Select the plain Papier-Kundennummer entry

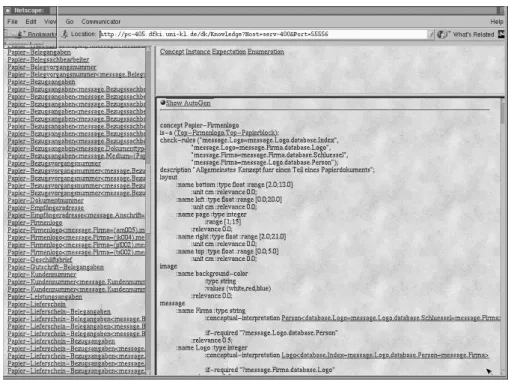tap(42, 274)
